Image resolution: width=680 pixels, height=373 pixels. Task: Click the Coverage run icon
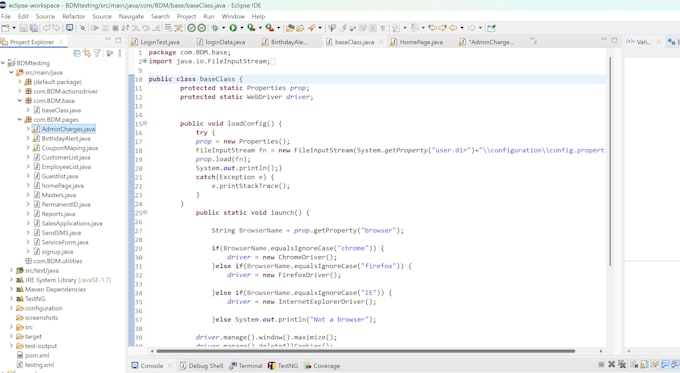251,28
